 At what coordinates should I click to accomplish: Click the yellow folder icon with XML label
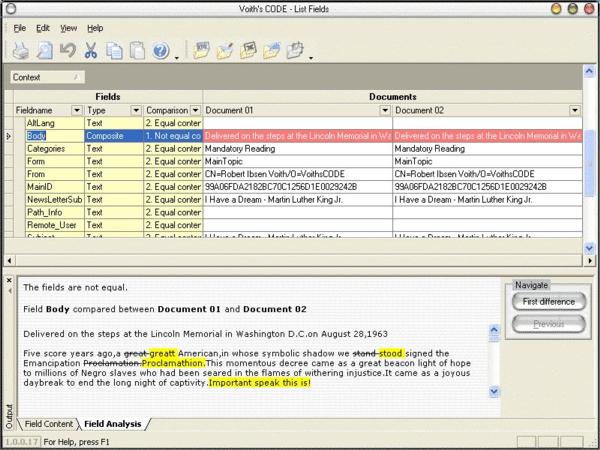point(201,51)
